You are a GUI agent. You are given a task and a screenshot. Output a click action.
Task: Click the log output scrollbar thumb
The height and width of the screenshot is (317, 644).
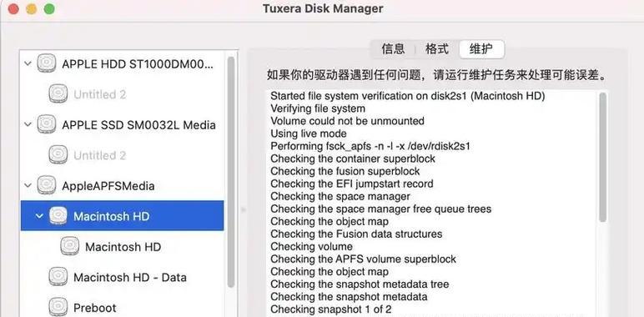[602, 158]
